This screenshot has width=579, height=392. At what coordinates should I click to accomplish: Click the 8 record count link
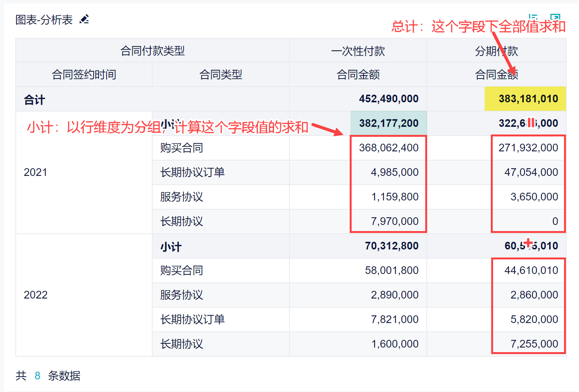click(37, 376)
